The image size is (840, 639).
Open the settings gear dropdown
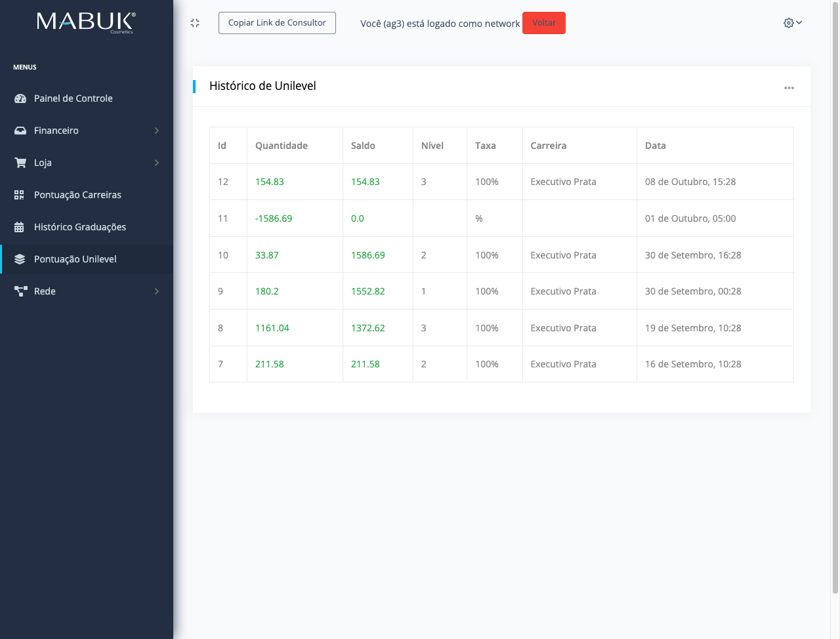coord(792,23)
